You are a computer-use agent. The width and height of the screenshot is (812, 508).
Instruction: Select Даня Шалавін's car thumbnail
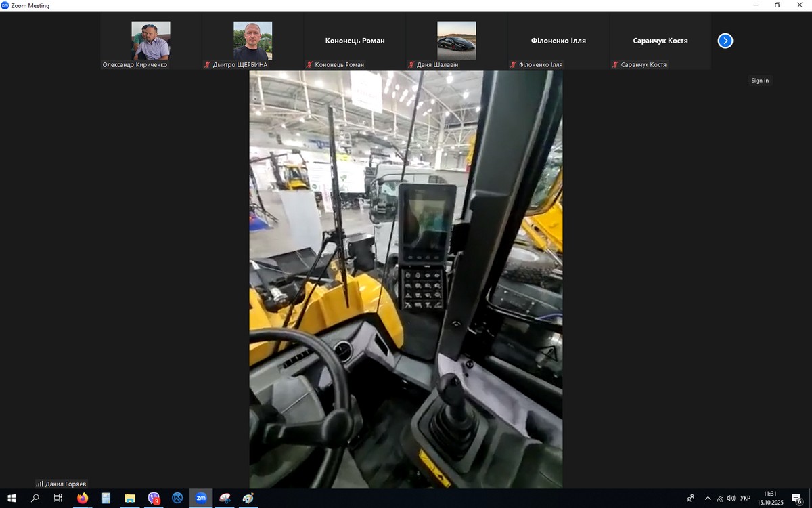(x=456, y=41)
